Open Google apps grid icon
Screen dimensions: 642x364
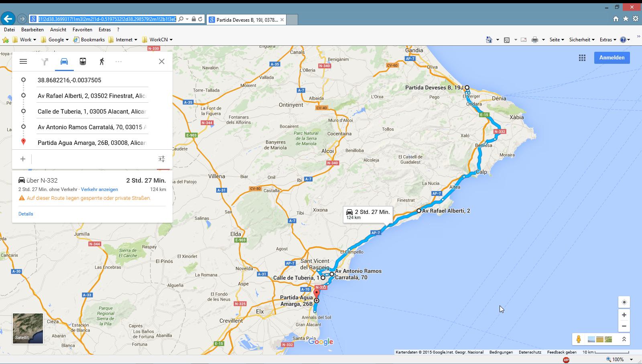pos(582,58)
